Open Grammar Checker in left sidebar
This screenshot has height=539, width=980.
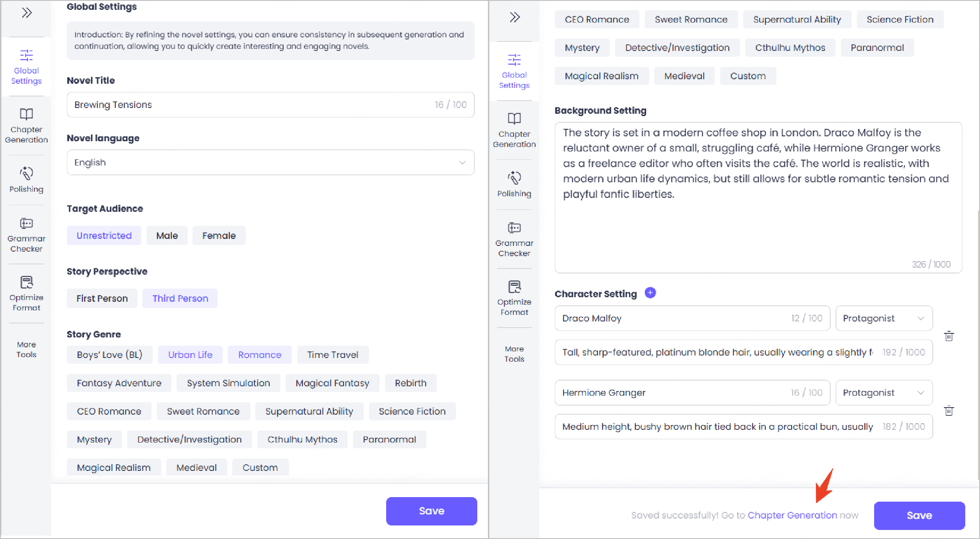tap(26, 234)
